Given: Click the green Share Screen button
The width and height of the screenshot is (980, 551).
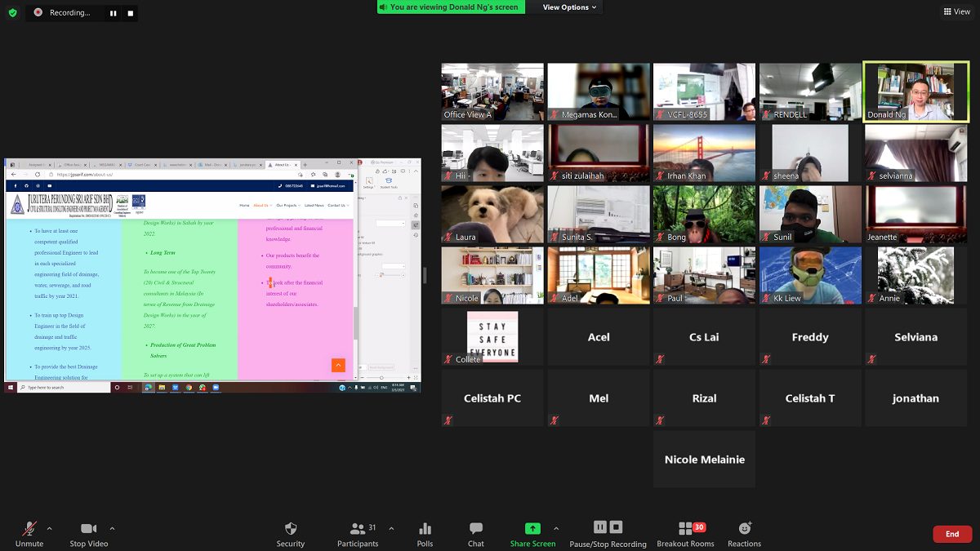Looking at the screenshot, I should point(532,534).
